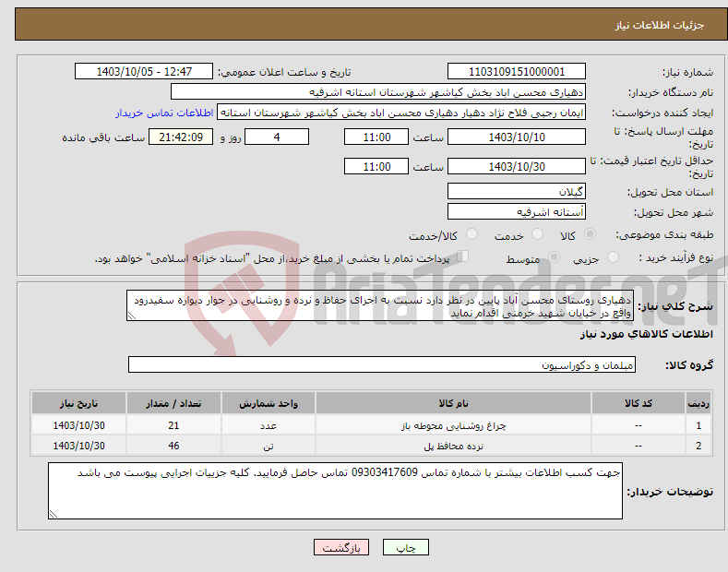
Task: Click the delivery province field گیلان
Action: (x=517, y=191)
